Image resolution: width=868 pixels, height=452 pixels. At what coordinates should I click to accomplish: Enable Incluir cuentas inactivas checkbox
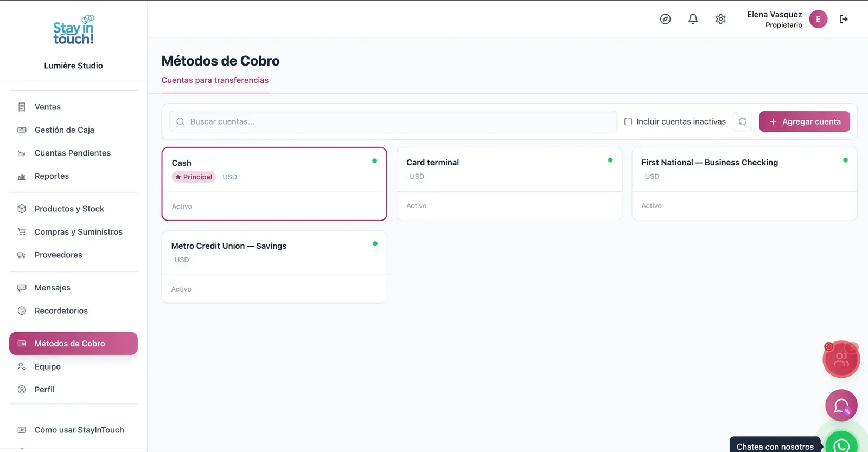pos(628,121)
